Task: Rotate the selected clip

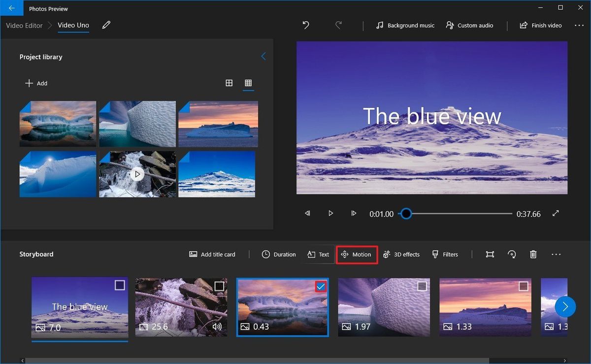Action: point(512,254)
